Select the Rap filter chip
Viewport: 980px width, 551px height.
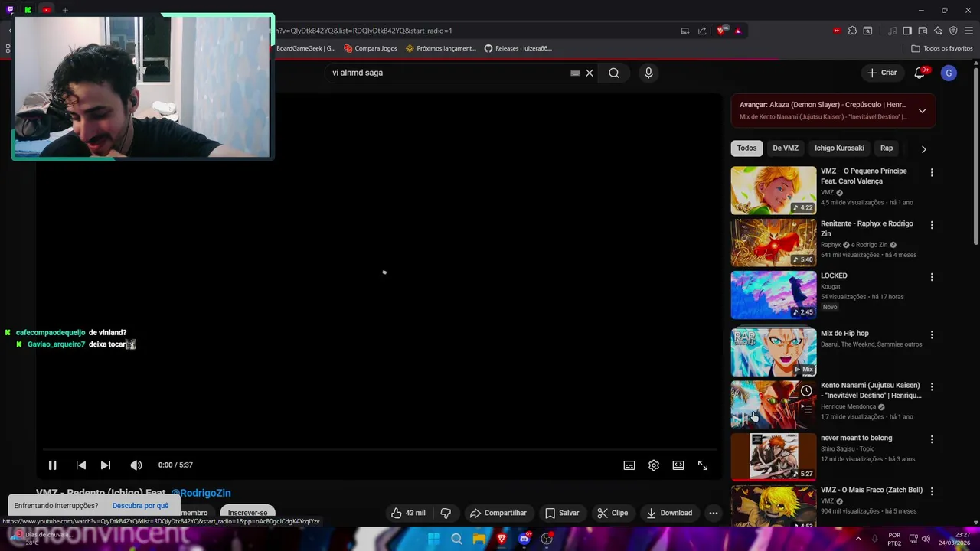click(x=887, y=148)
